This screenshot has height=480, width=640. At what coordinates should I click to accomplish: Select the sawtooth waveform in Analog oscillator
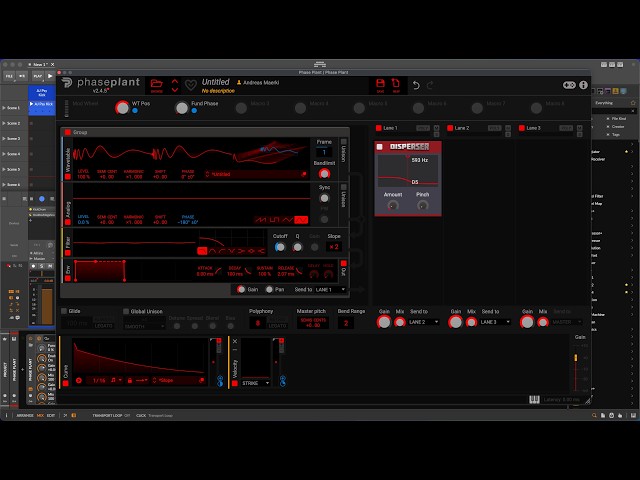(x=261, y=220)
